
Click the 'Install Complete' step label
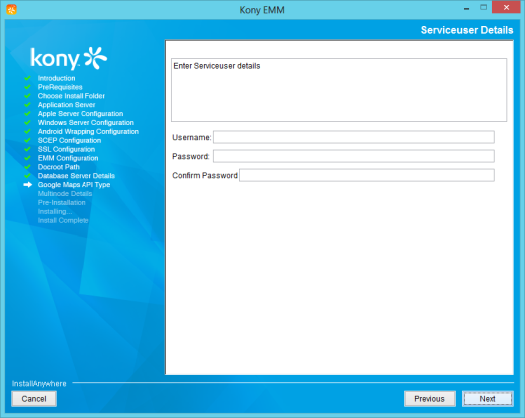[x=63, y=220]
